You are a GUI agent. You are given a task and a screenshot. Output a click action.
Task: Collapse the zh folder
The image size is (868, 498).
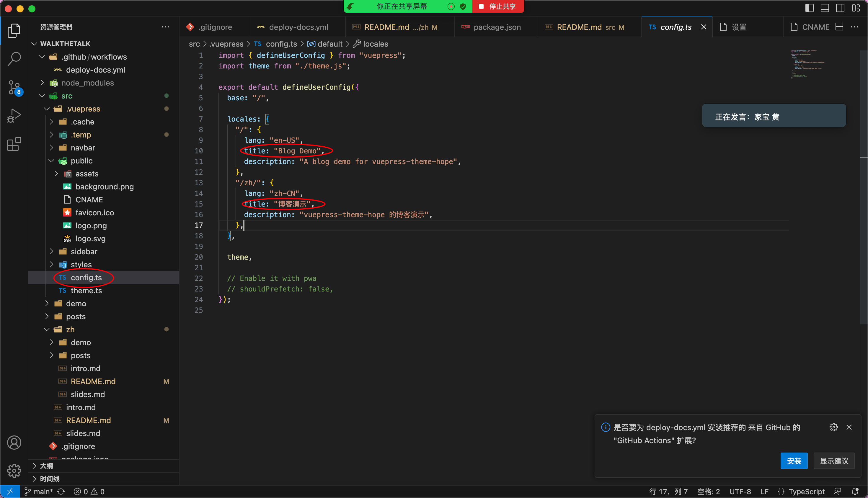point(47,329)
